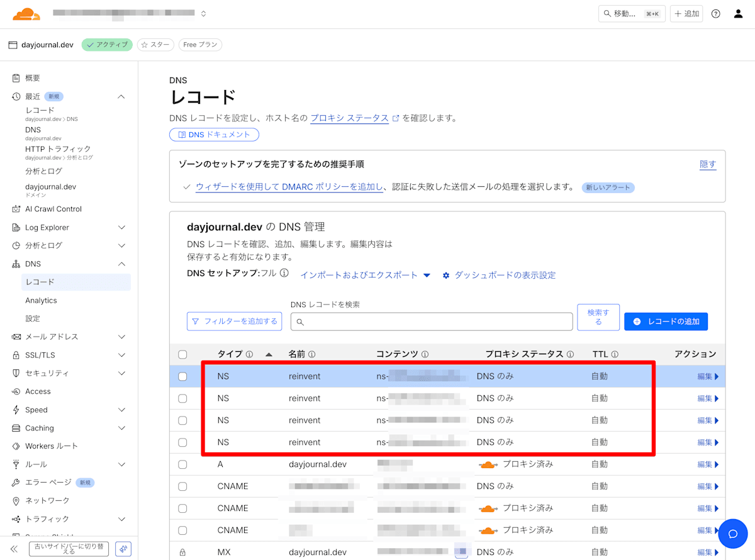Click the エラー ページ wrench icon
Image resolution: width=755 pixels, height=560 pixels.
pos(16,483)
